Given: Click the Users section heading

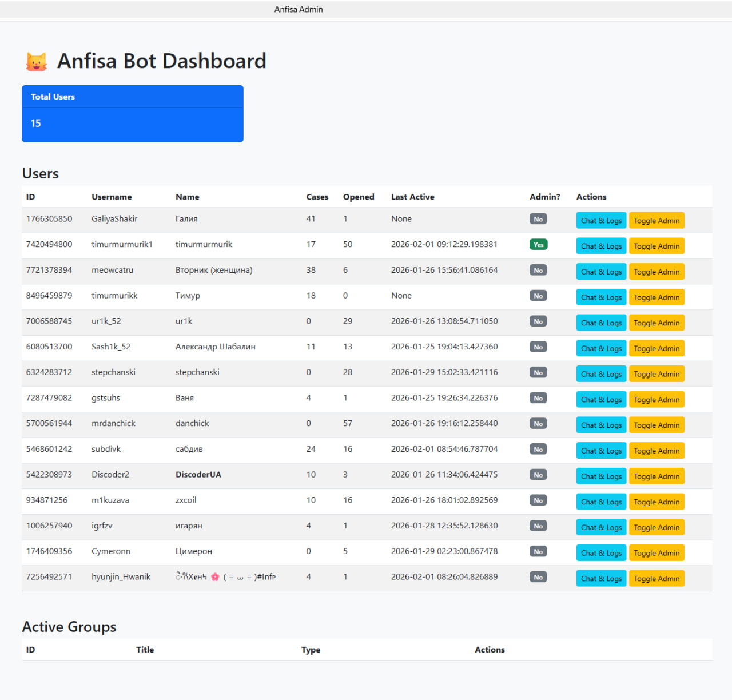Looking at the screenshot, I should point(41,173).
